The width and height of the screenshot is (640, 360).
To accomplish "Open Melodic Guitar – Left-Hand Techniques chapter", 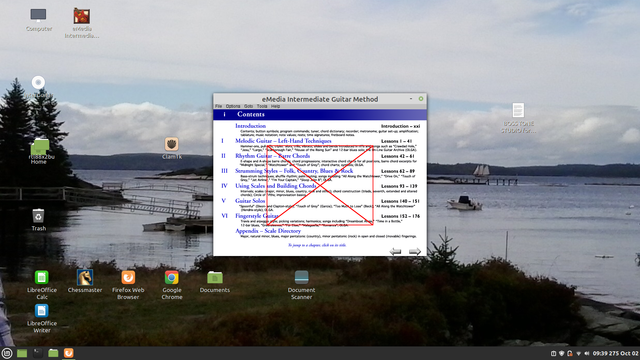I will point(283,141).
